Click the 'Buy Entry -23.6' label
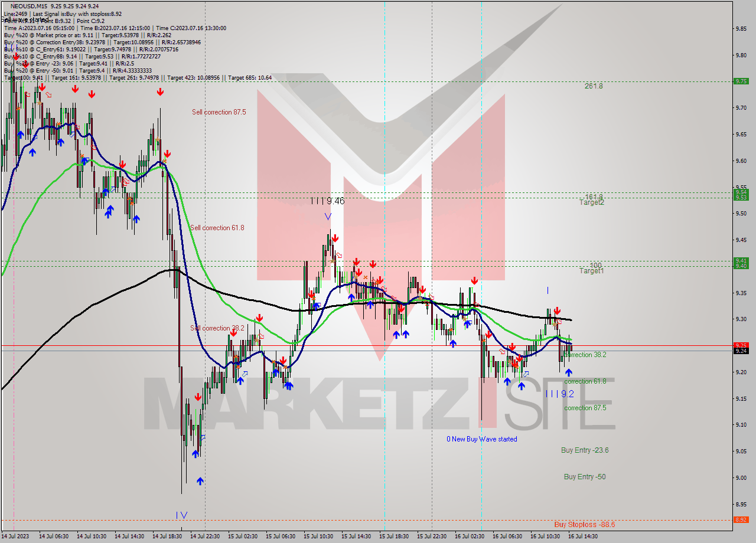Viewport: 756px width, 543px height. click(x=585, y=450)
